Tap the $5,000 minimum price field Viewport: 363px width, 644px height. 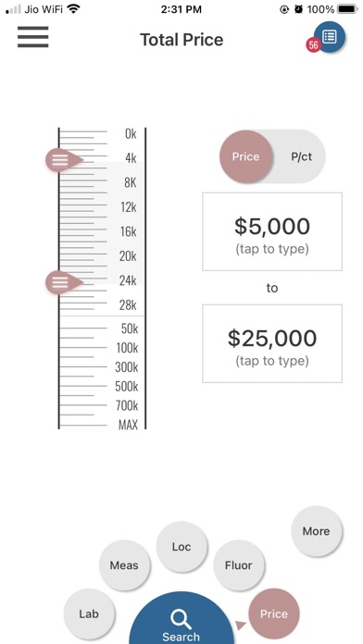coord(271,231)
